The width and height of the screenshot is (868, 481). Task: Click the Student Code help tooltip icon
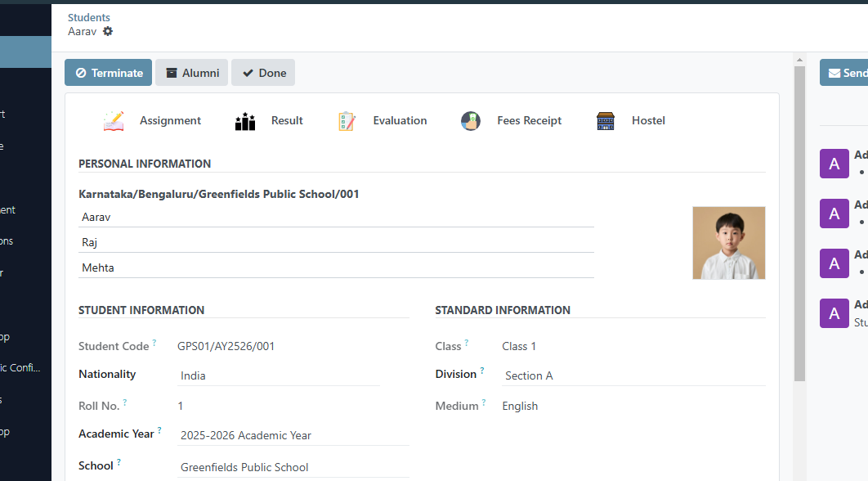tap(154, 343)
